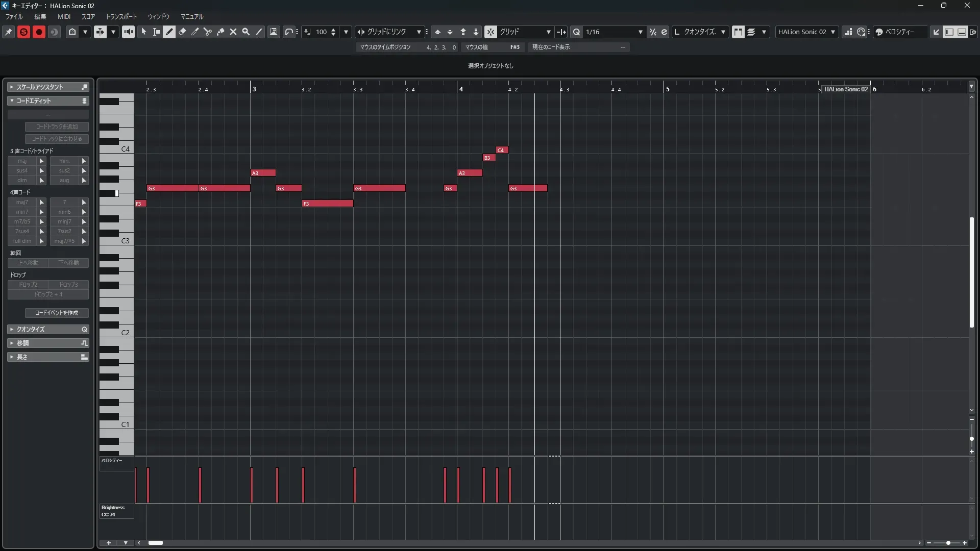
Task: Select the Draw pencil tool
Action: pos(169,32)
